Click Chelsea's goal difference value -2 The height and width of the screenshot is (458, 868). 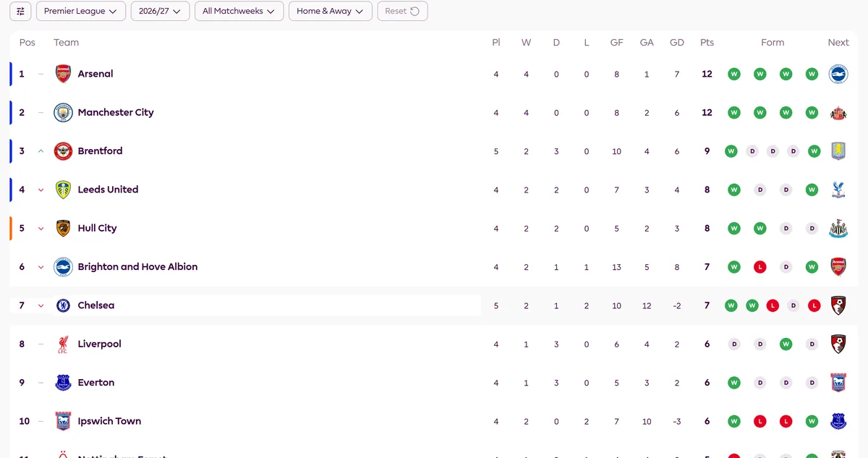[x=677, y=305]
